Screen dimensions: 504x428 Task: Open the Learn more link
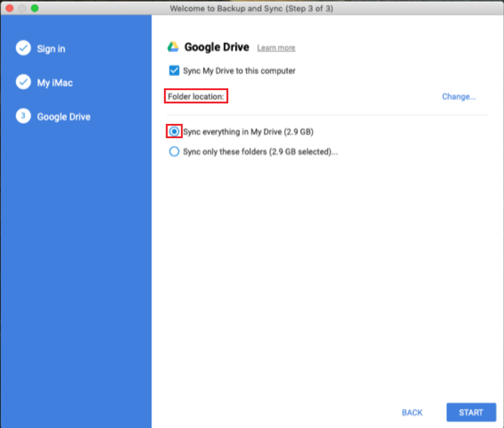[x=276, y=47]
